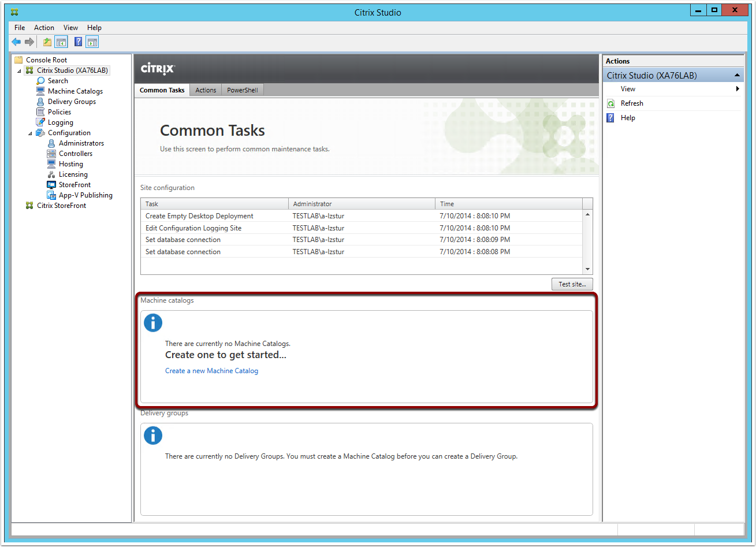The height and width of the screenshot is (547, 756).
Task: Click the Hosting computer icon
Action: [x=51, y=164]
